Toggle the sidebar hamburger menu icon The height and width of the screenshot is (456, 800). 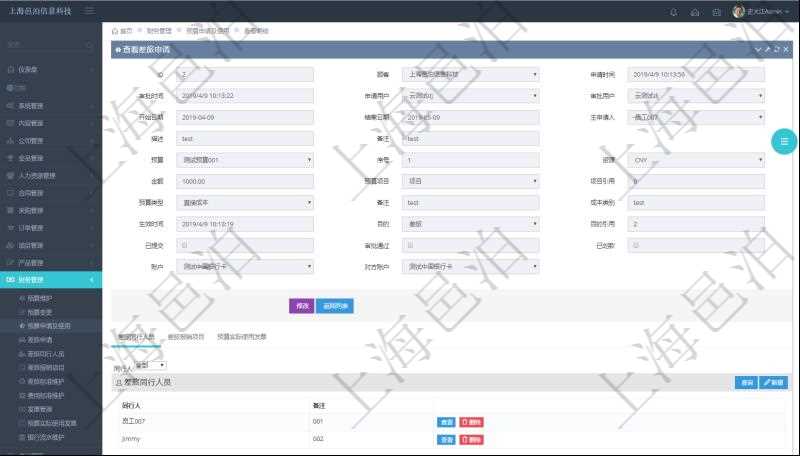[x=90, y=11]
